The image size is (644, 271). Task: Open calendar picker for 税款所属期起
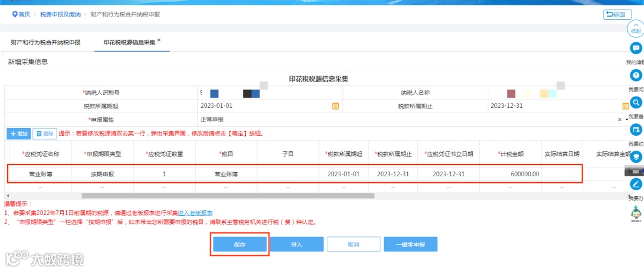click(335, 106)
